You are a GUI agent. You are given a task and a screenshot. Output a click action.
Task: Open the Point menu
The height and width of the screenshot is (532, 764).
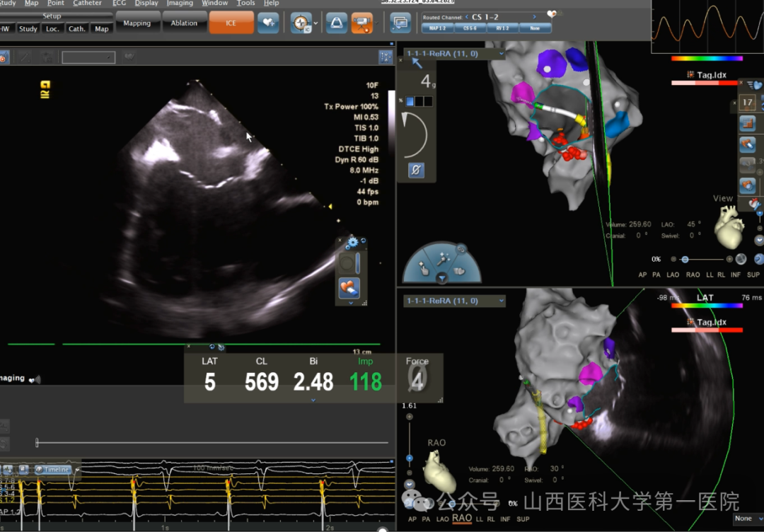(56, 3)
